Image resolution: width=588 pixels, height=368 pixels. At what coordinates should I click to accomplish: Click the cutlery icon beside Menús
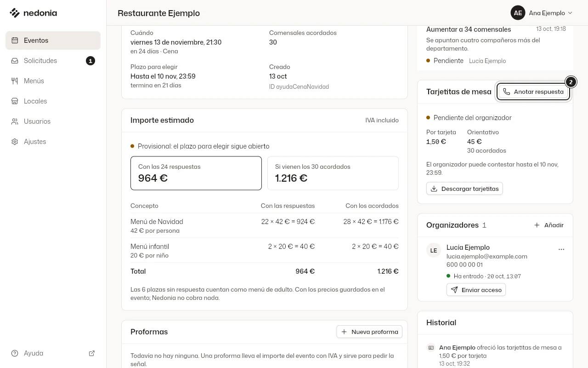(x=15, y=81)
